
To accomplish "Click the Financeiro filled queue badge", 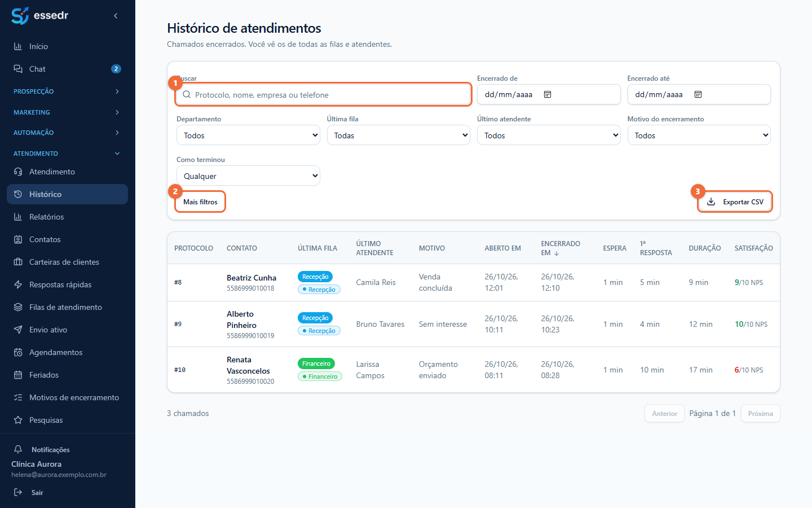I will (316, 364).
